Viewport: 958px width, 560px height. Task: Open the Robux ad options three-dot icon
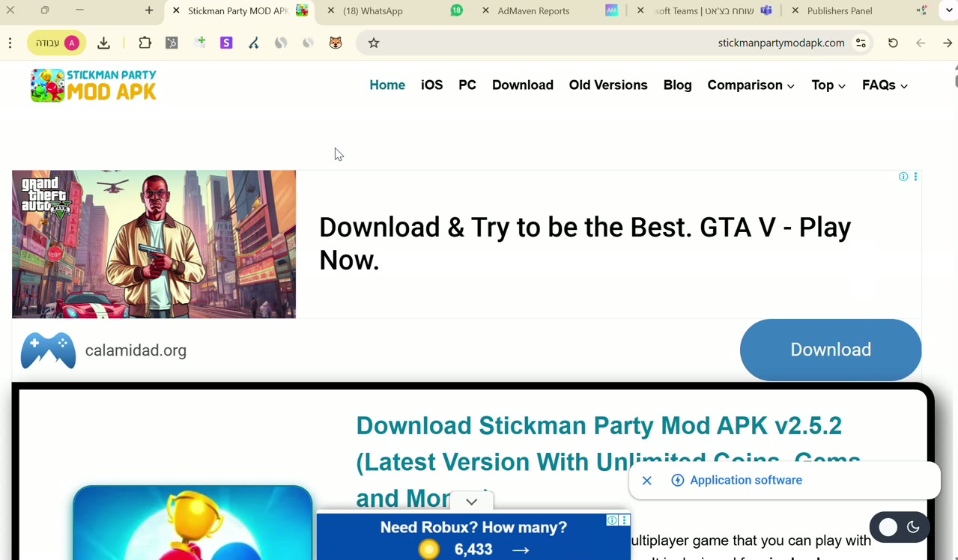pos(625,520)
